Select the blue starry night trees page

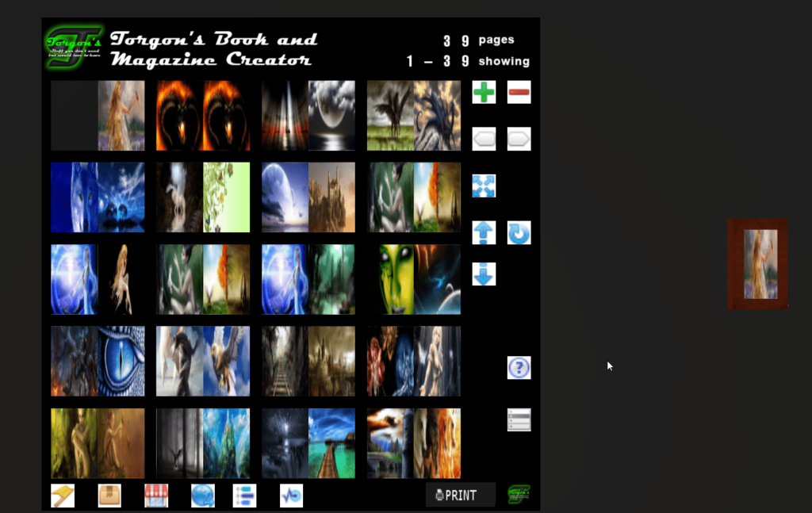coord(121,197)
